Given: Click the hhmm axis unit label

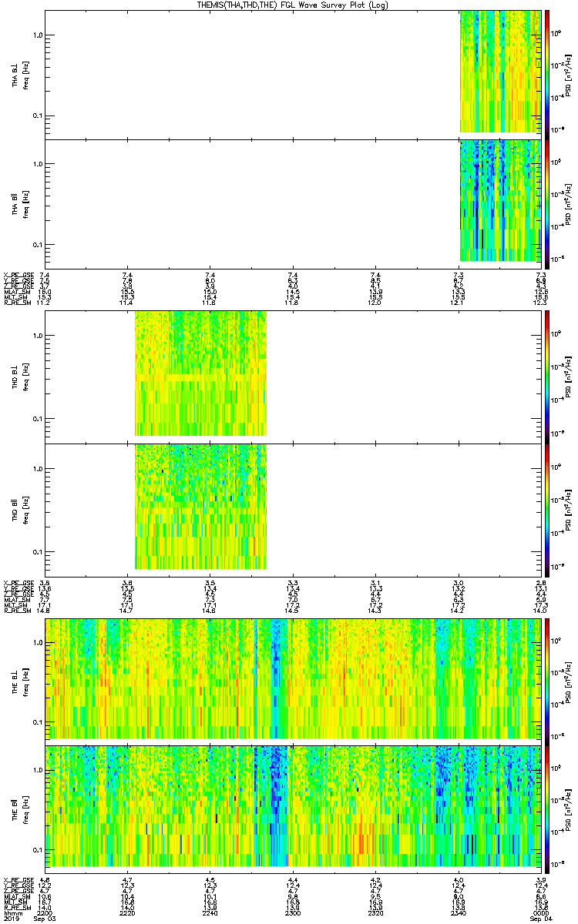Looking at the screenshot, I should tap(12, 913).
